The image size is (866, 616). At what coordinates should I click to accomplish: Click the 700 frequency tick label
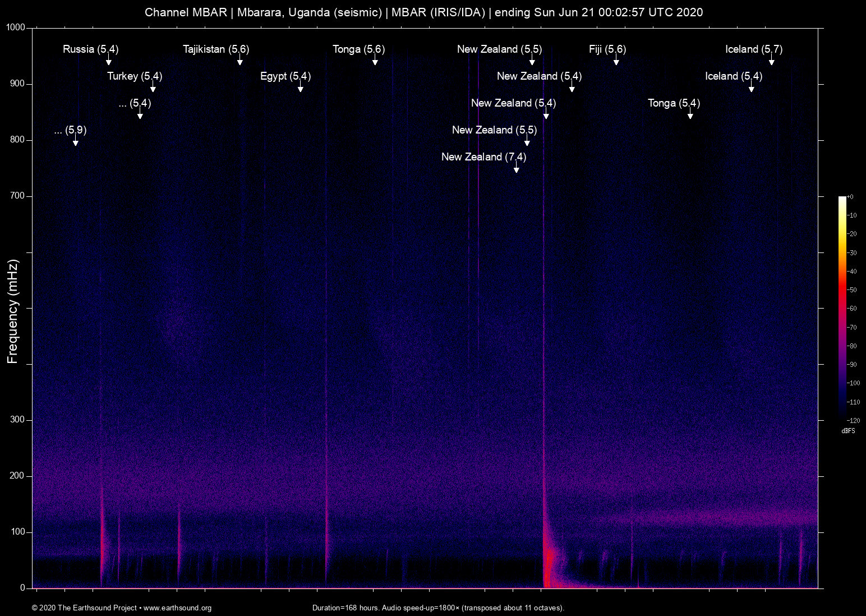coord(17,196)
